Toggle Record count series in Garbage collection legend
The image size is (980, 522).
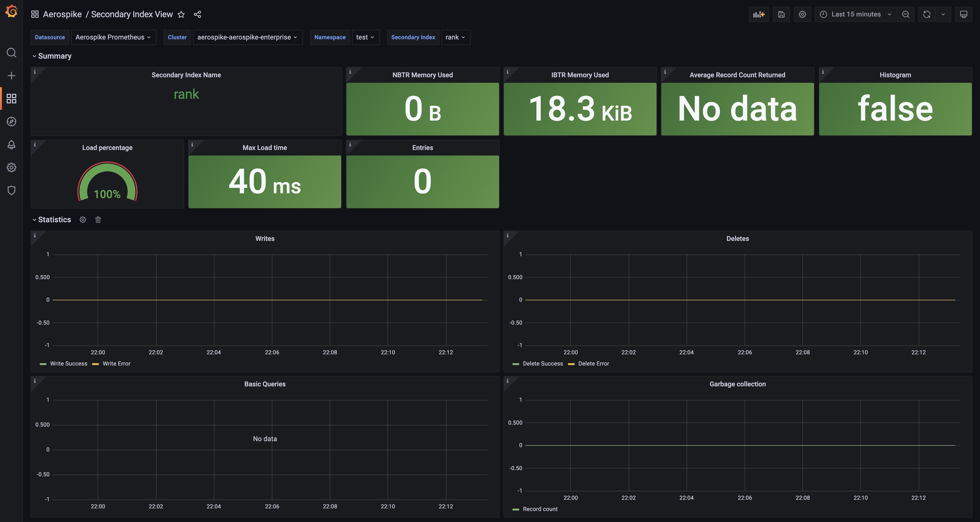point(540,509)
